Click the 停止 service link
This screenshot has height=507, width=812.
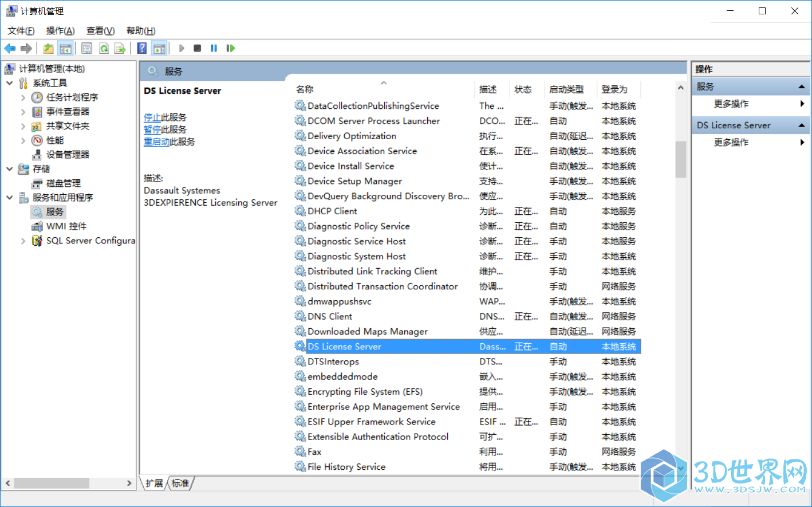[x=152, y=117]
